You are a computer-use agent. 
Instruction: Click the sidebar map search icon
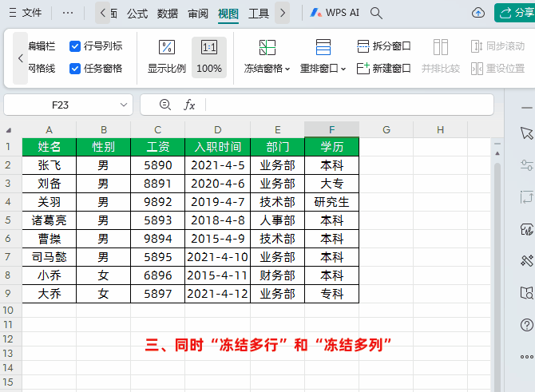tap(526, 293)
